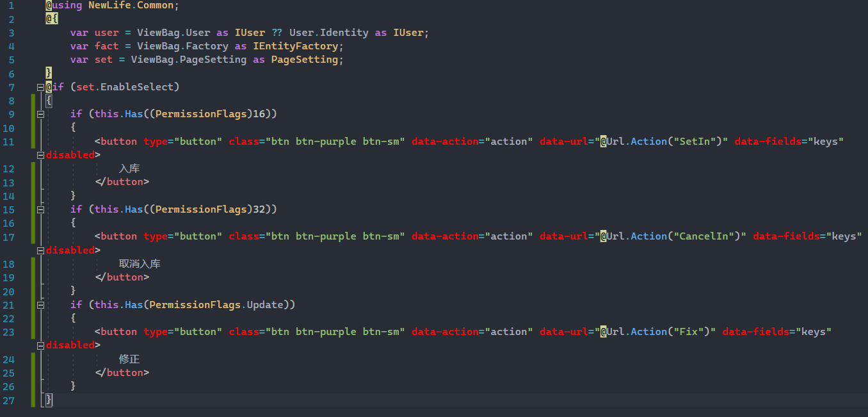This screenshot has width=868, height=417.
Task: Click the @{ opener on line 2
Action: click(x=52, y=19)
